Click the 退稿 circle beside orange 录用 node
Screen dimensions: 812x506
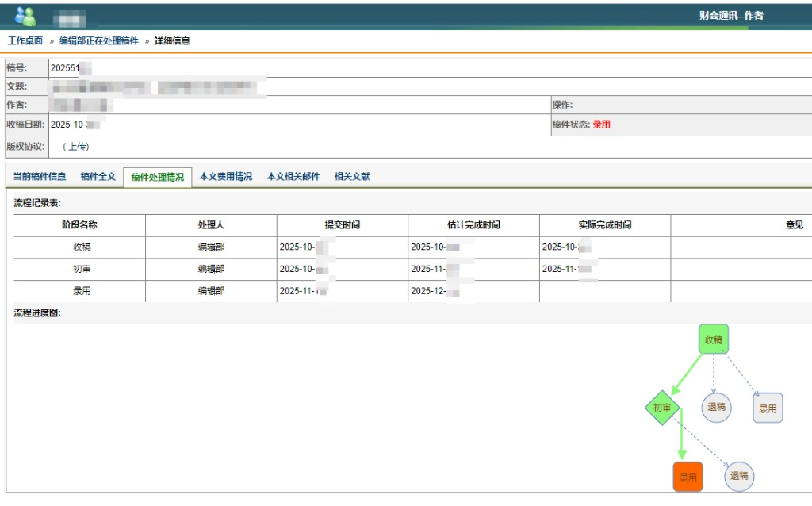click(739, 476)
